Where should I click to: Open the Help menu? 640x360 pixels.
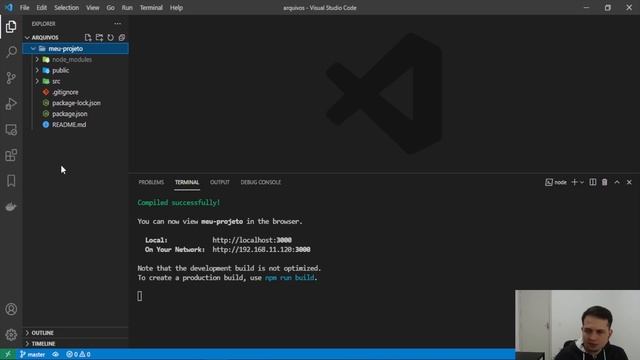click(x=176, y=8)
